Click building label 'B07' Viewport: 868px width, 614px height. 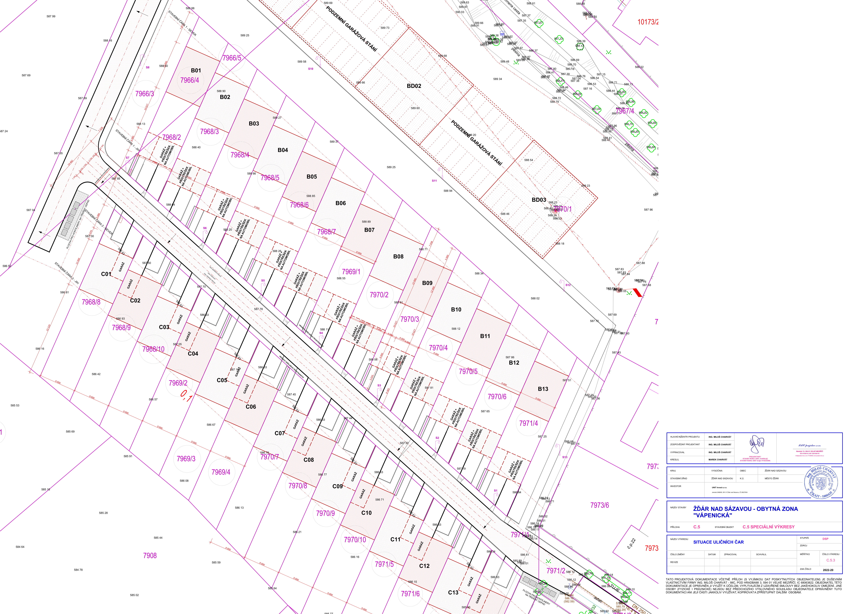[x=369, y=230]
